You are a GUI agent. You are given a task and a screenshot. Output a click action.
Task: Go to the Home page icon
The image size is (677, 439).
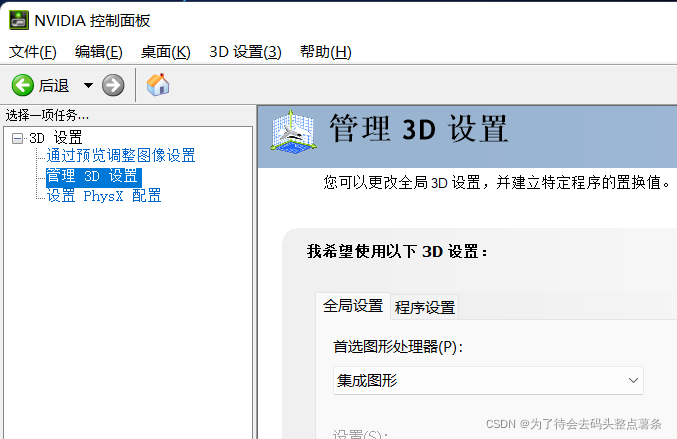(158, 85)
